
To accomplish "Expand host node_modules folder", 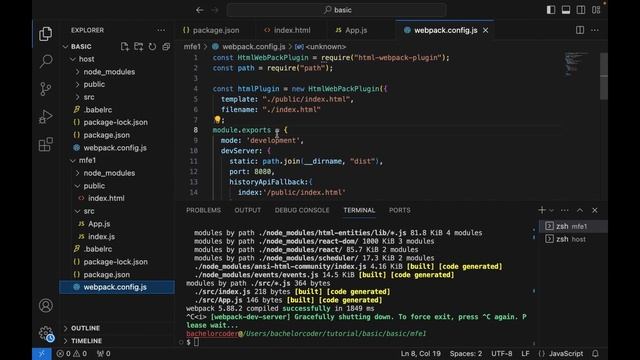I will pos(78,72).
